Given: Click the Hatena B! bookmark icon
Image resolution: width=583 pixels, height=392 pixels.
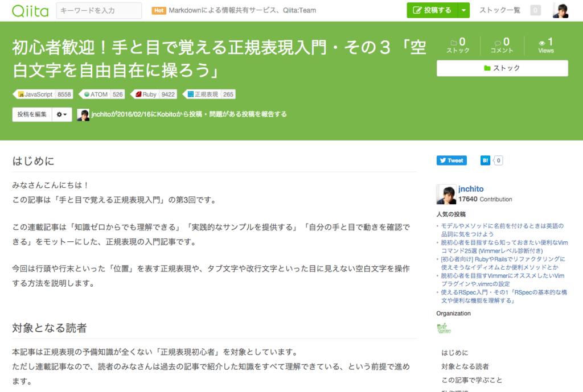Looking at the screenshot, I should tap(485, 160).
